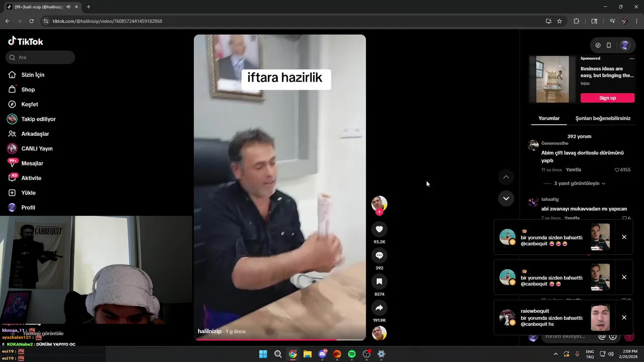Go to previous video with up arrow
Image resolution: width=644 pixels, height=362 pixels.
506,177
